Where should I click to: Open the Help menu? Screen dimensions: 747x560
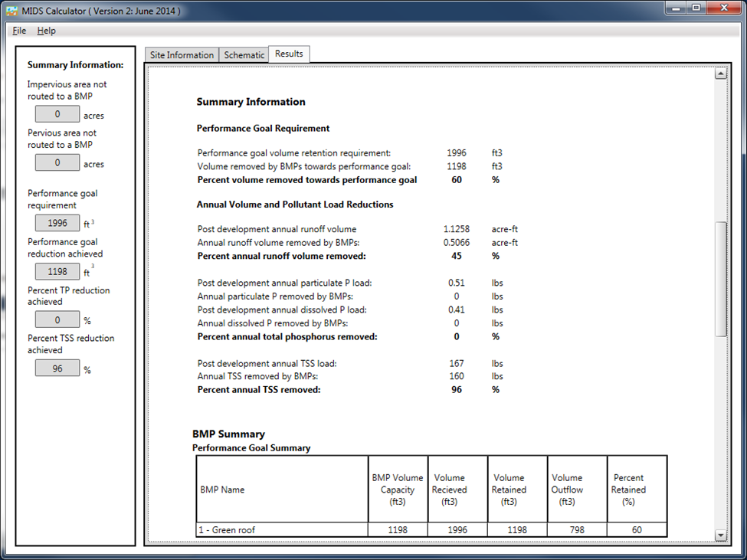pyautogui.click(x=47, y=31)
